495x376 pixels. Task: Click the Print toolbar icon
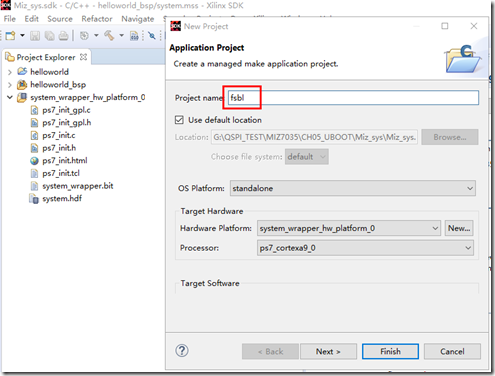63,36
